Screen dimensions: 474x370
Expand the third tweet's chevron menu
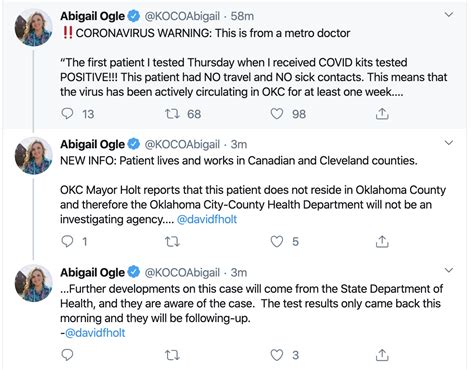tap(449, 270)
